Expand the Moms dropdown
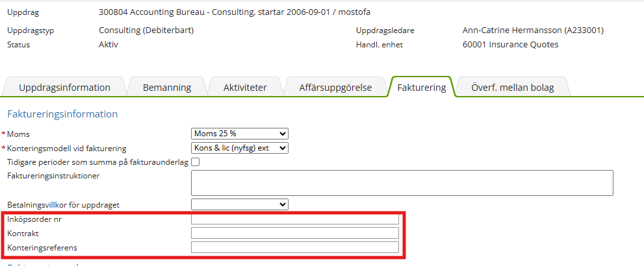The height and width of the screenshot is (266, 644). (x=239, y=134)
